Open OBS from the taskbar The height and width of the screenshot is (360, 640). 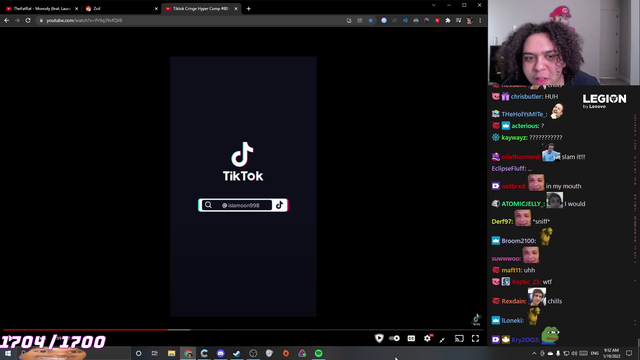tap(253, 353)
